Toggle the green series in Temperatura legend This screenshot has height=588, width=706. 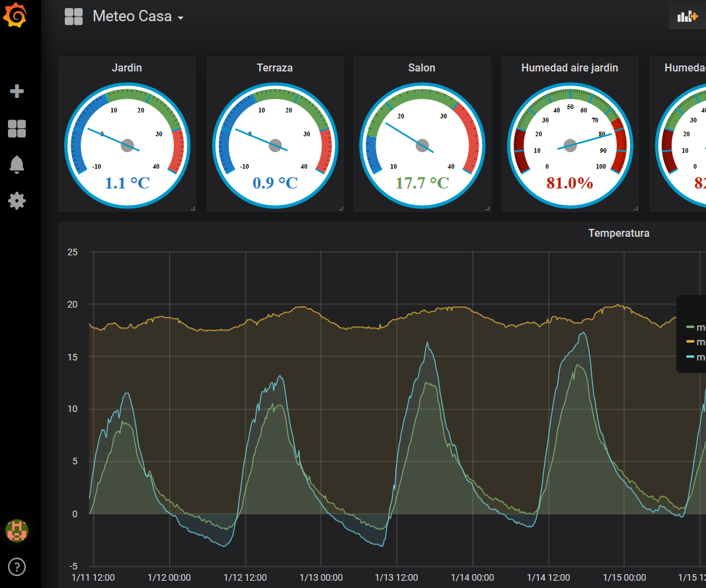coord(699,327)
